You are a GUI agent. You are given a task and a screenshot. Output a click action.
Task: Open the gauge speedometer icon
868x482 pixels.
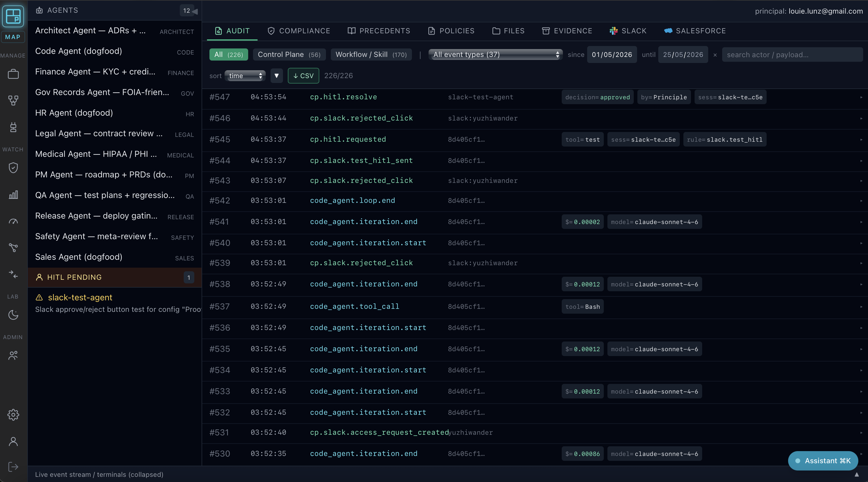13,221
